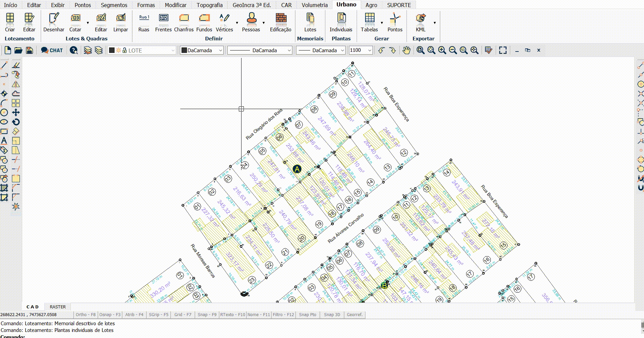Switch to the RASTER tab
Screen dimensions: 644x338
coord(58,307)
